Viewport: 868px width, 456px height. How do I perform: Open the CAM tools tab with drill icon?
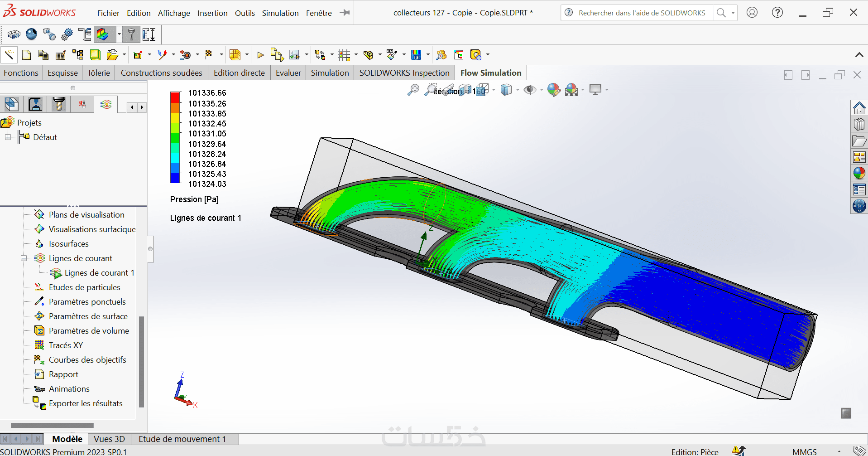click(58, 104)
